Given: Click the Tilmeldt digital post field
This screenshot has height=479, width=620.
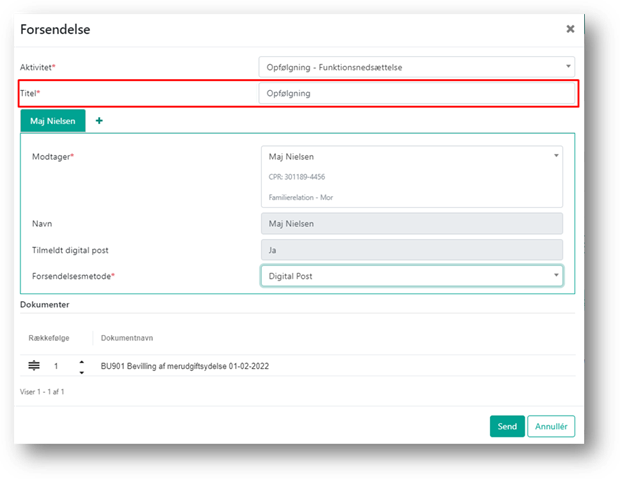Looking at the screenshot, I should pos(411,250).
